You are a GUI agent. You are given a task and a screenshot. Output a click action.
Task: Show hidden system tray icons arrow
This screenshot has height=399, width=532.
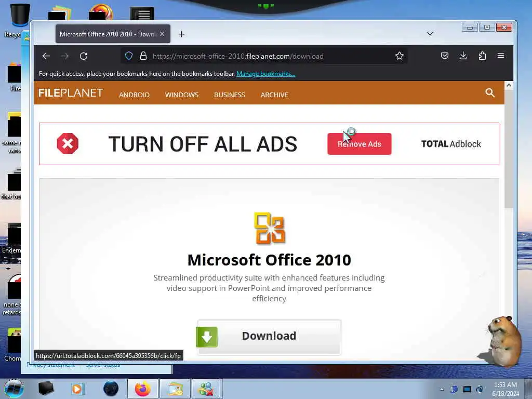(442, 389)
